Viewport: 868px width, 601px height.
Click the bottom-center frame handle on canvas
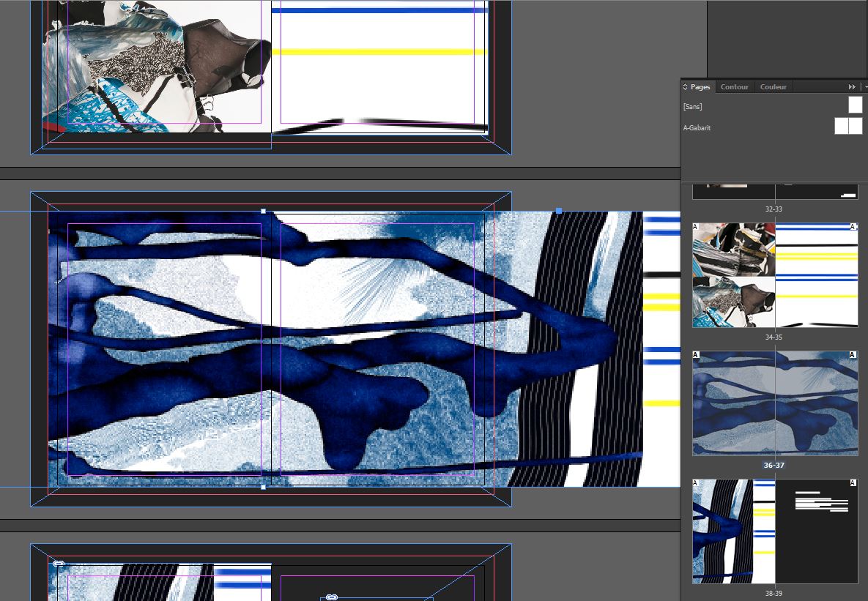pos(264,487)
